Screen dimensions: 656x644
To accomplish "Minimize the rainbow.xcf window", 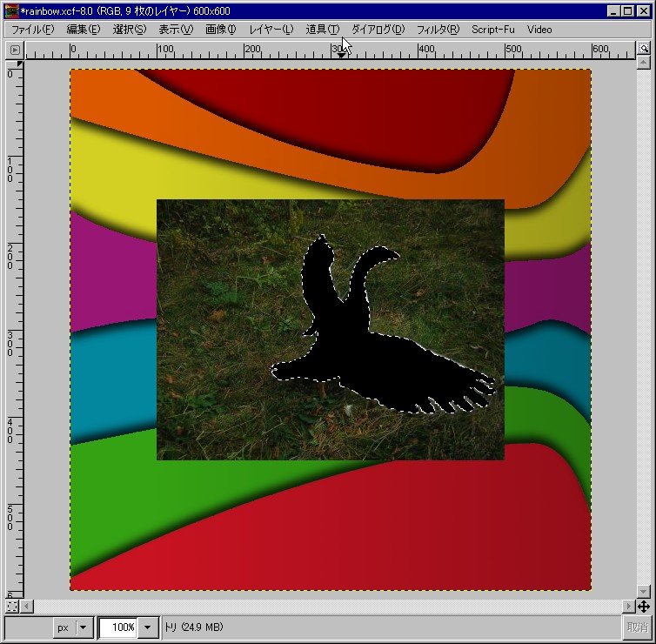I will (x=613, y=11).
